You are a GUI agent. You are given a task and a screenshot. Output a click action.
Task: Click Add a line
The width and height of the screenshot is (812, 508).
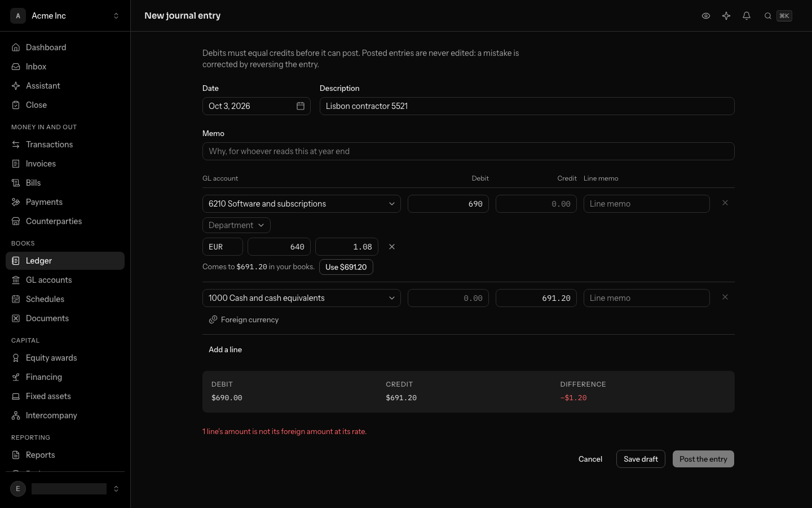pos(226,349)
